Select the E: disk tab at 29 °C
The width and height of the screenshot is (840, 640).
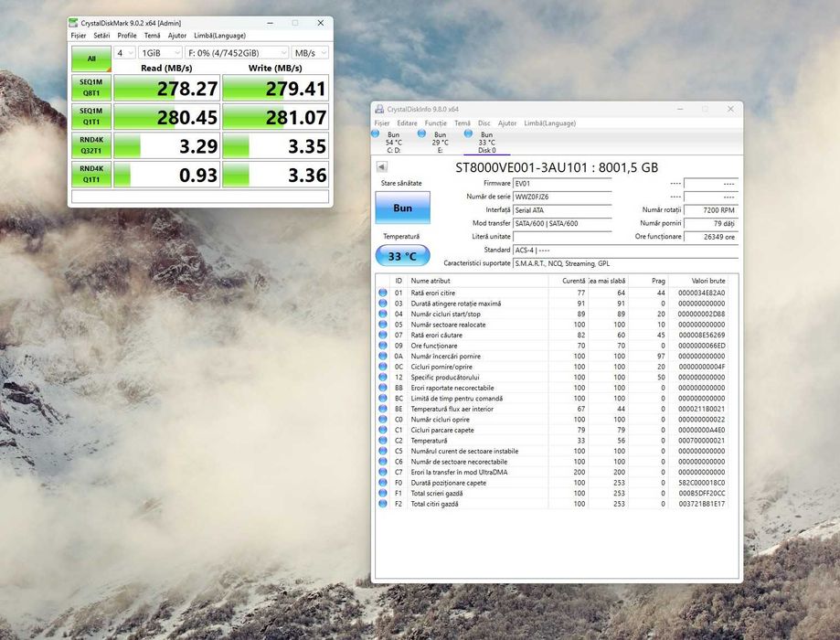point(440,142)
